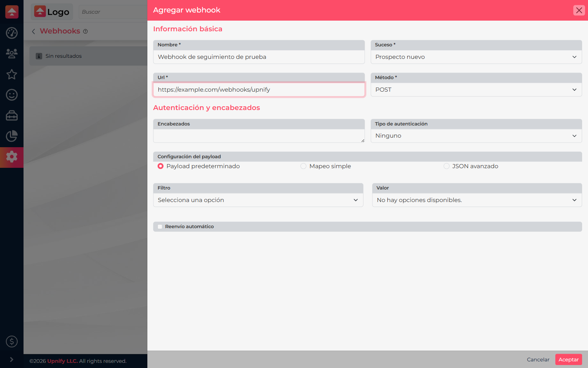Click the 'Información básica' section heading
This screenshot has width=588, height=368.
[188, 29]
